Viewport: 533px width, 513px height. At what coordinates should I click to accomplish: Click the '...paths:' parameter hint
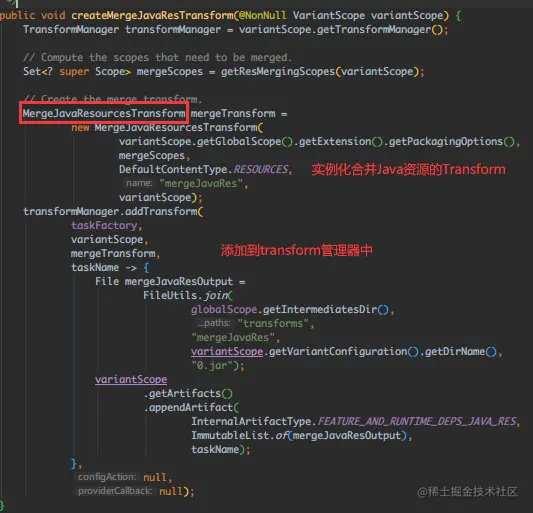(214, 323)
